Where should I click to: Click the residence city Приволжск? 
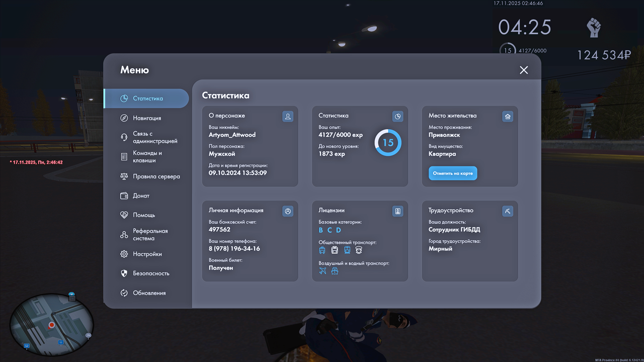444,135
